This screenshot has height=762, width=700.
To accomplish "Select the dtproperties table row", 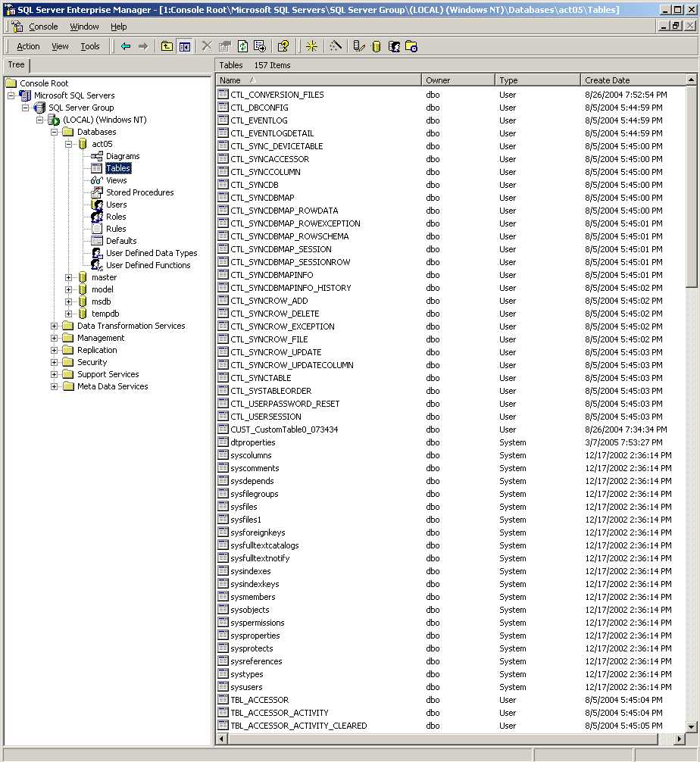I will pos(451,442).
